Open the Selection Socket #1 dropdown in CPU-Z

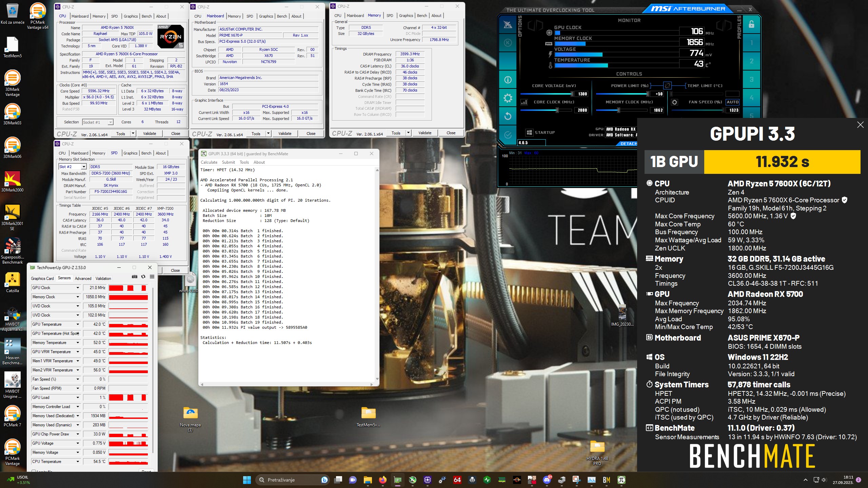tap(98, 122)
